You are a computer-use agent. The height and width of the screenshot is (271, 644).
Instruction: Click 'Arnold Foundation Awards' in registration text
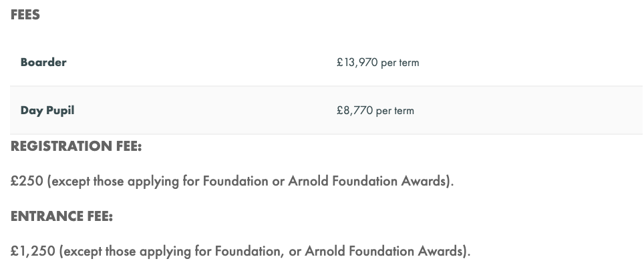367,181
